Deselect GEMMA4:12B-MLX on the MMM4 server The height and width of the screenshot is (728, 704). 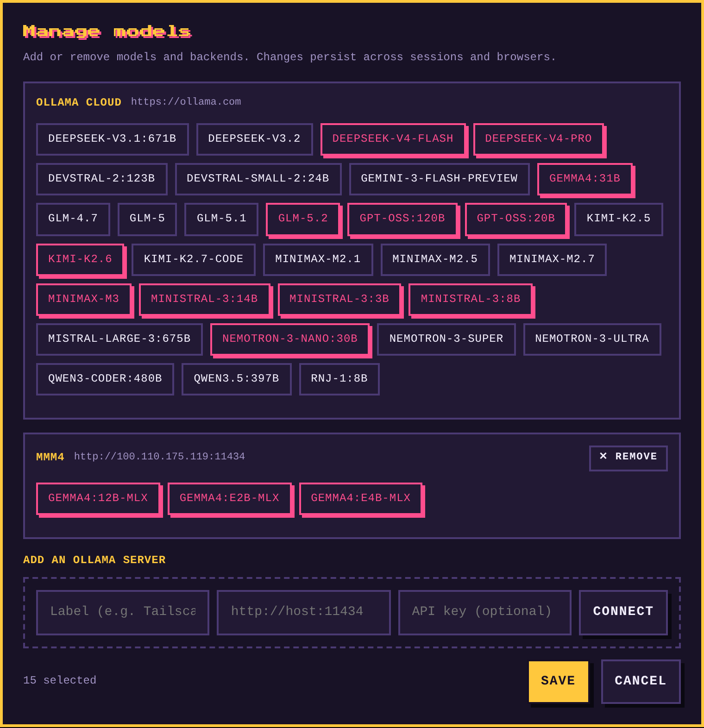pyautogui.click(x=98, y=498)
